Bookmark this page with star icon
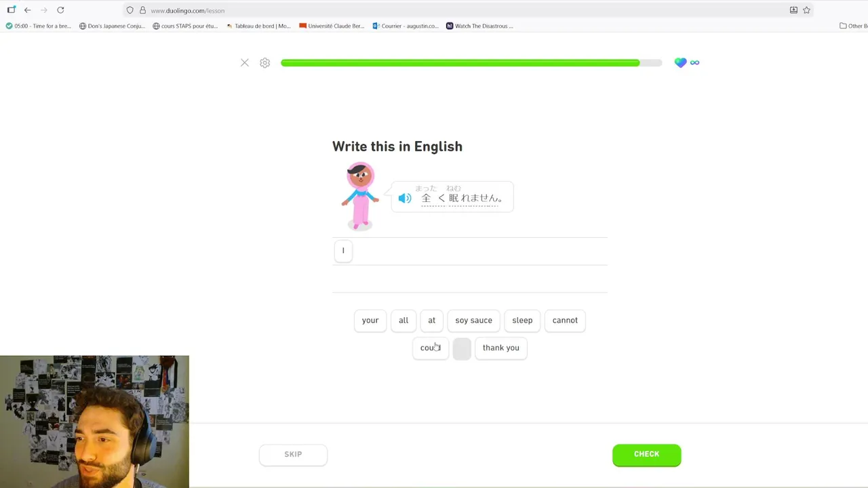This screenshot has width=868, height=488. click(x=806, y=10)
